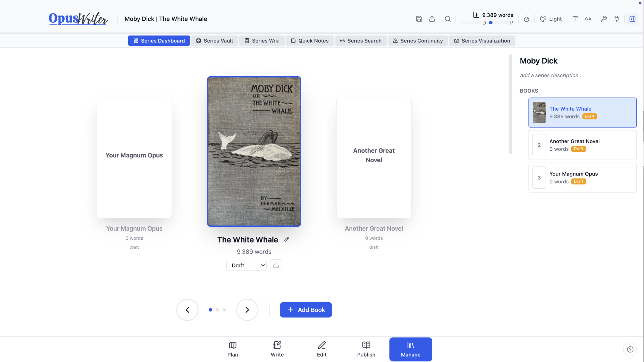644x362 pixels.
Task: Click the OpusWriter logo
Action: [78, 19]
